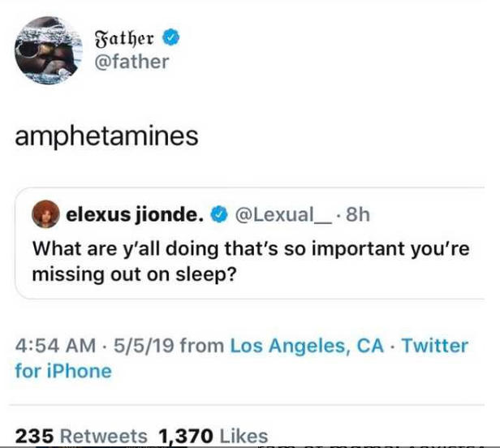The image size is (500, 448).
Task: Open quoted tweet starting 'What are y'all doing'
Action: pos(250,248)
